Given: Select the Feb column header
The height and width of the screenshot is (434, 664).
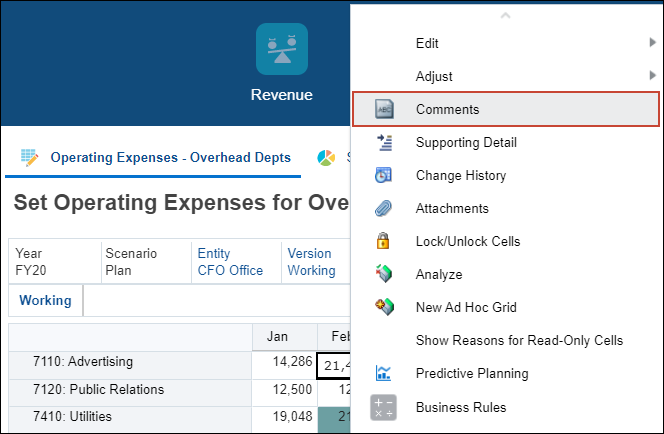Looking at the screenshot, I should pos(334,337).
